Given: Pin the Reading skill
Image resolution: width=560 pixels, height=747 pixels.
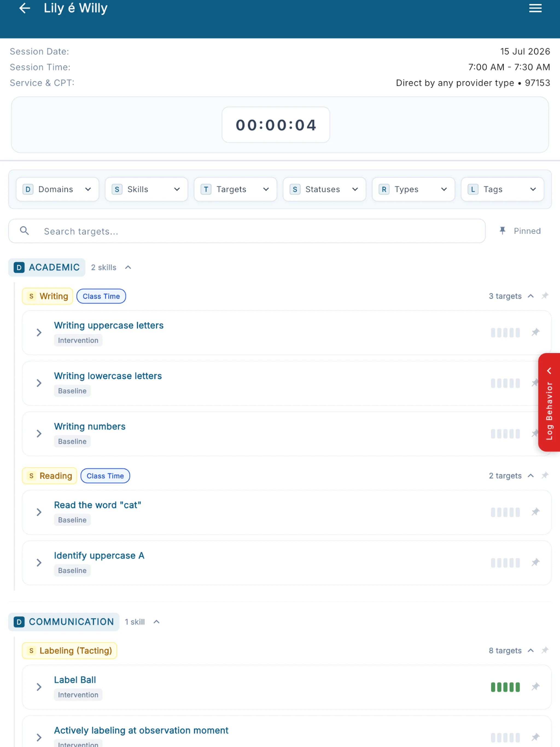Looking at the screenshot, I should (545, 476).
